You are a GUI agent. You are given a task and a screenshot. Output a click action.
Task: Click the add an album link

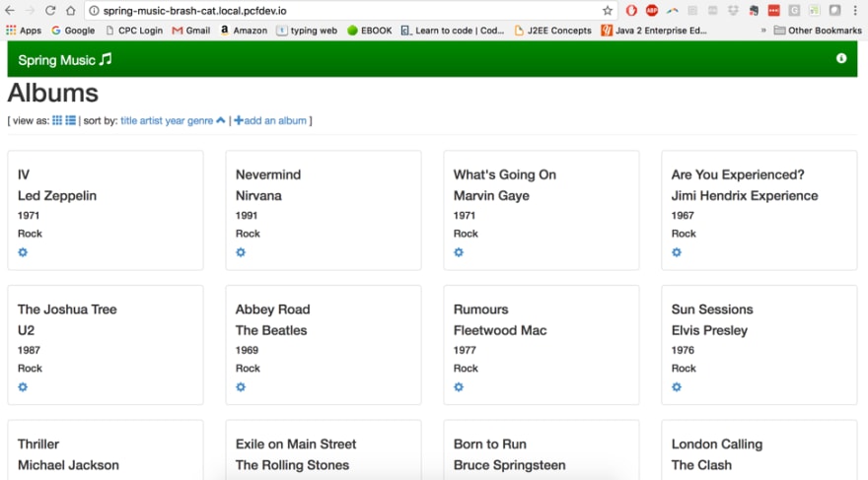click(x=270, y=120)
